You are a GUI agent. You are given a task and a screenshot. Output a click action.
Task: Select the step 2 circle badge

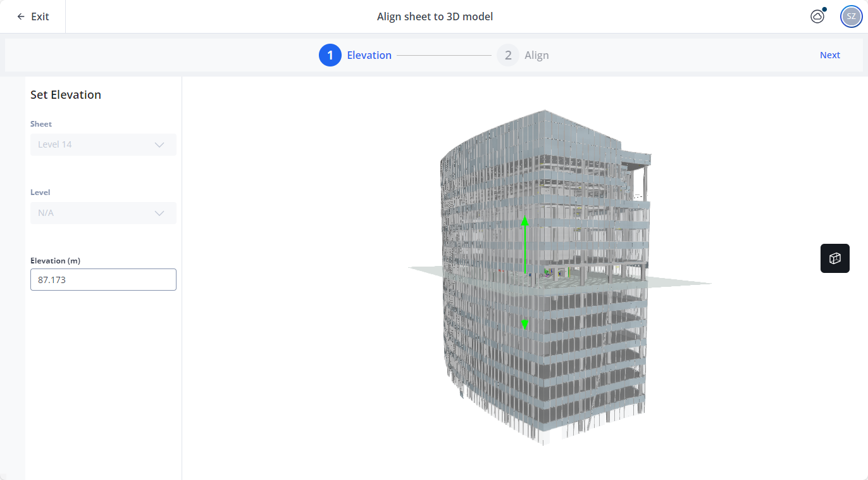tap(507, 55)
